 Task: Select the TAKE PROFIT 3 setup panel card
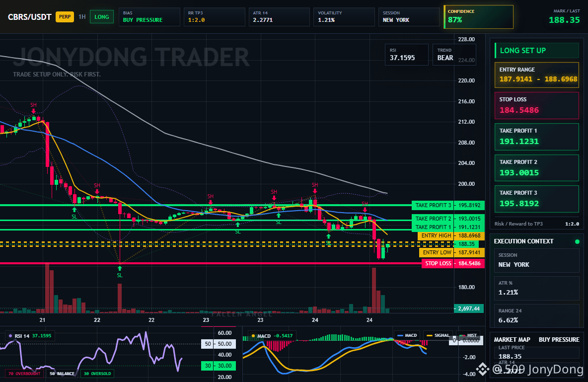(537, 199)
